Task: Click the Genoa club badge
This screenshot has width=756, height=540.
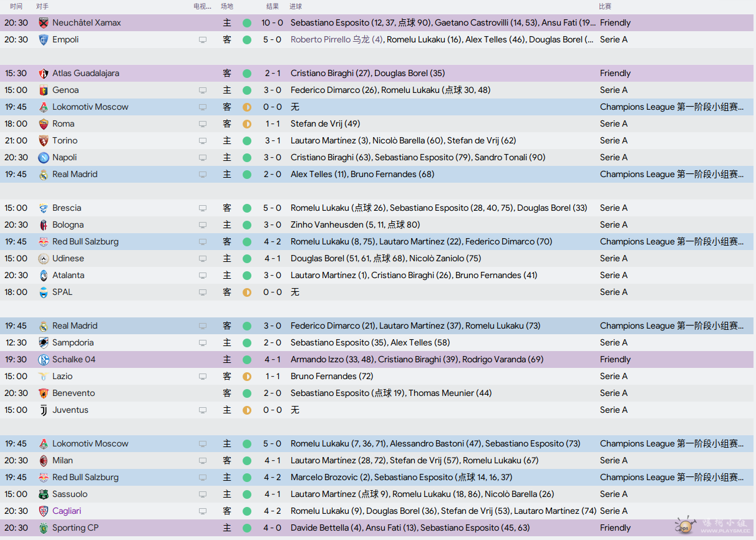Action: point(43,90)
